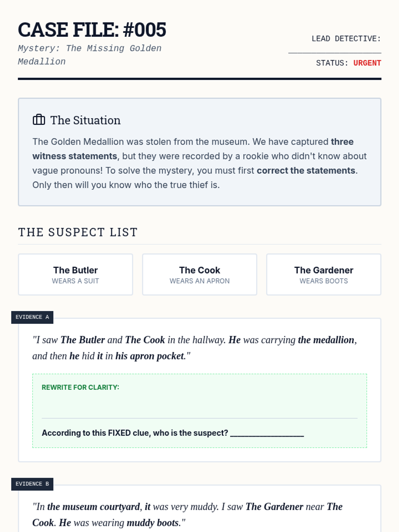
Task: Select The Gardener suspect card
Action: [324, 275]
